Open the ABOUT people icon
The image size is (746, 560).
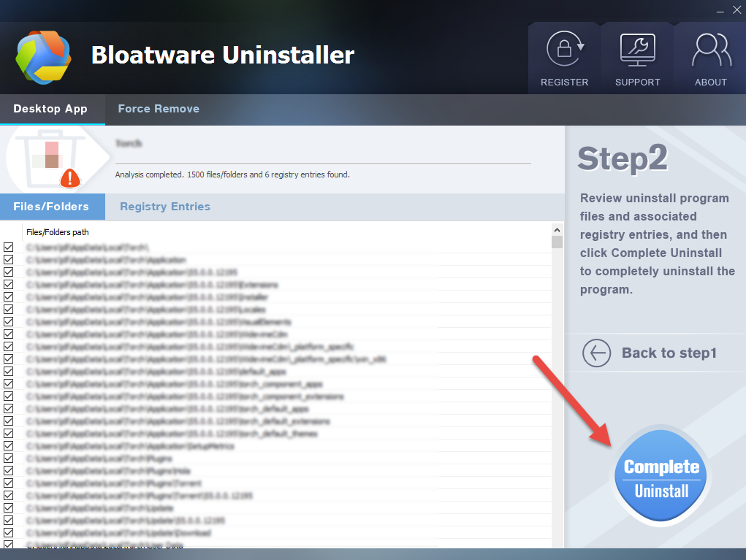tap(711, 50)
